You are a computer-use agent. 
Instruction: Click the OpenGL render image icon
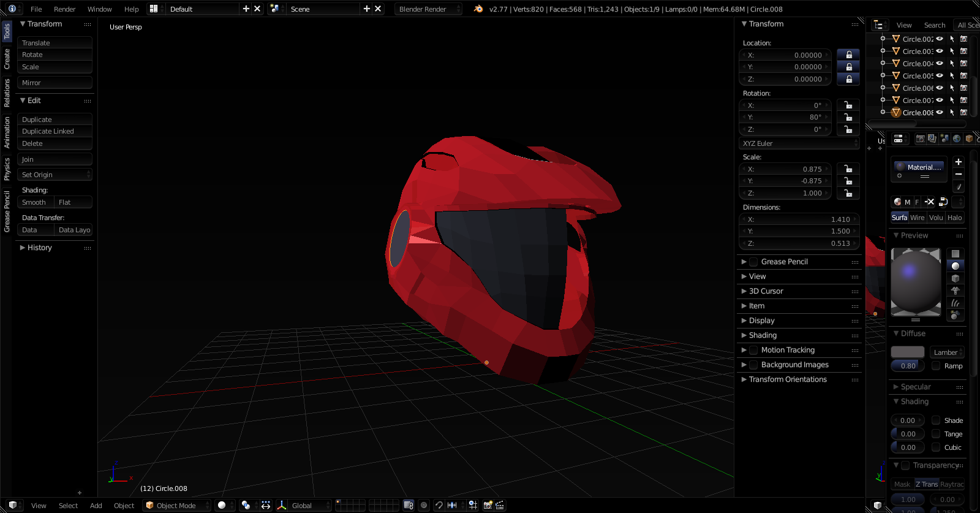click(488, 505)
